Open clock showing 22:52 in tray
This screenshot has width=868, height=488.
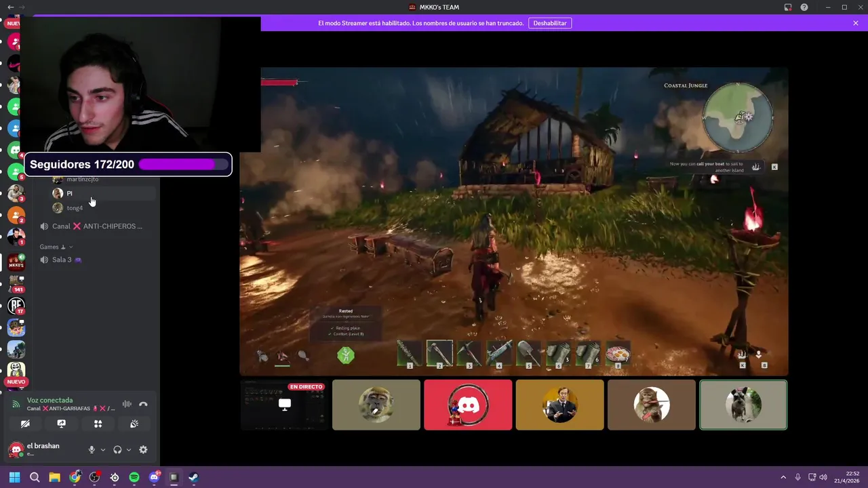pos(846,477)
